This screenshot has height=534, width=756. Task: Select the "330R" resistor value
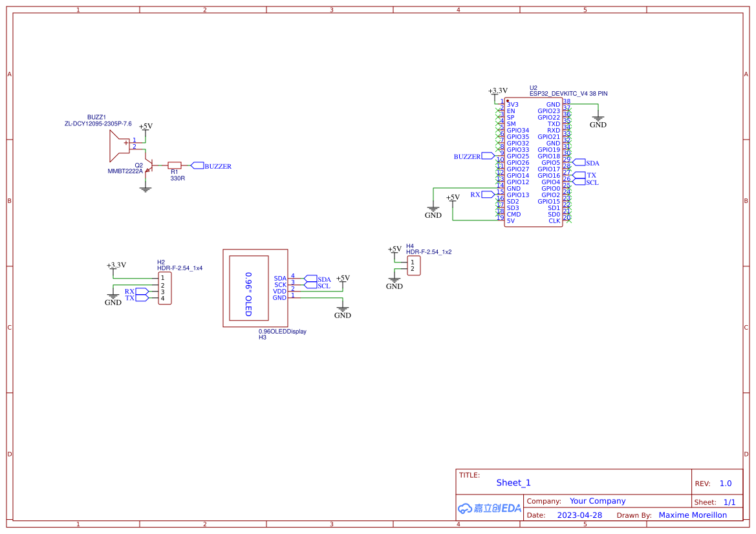coord(177,178)
